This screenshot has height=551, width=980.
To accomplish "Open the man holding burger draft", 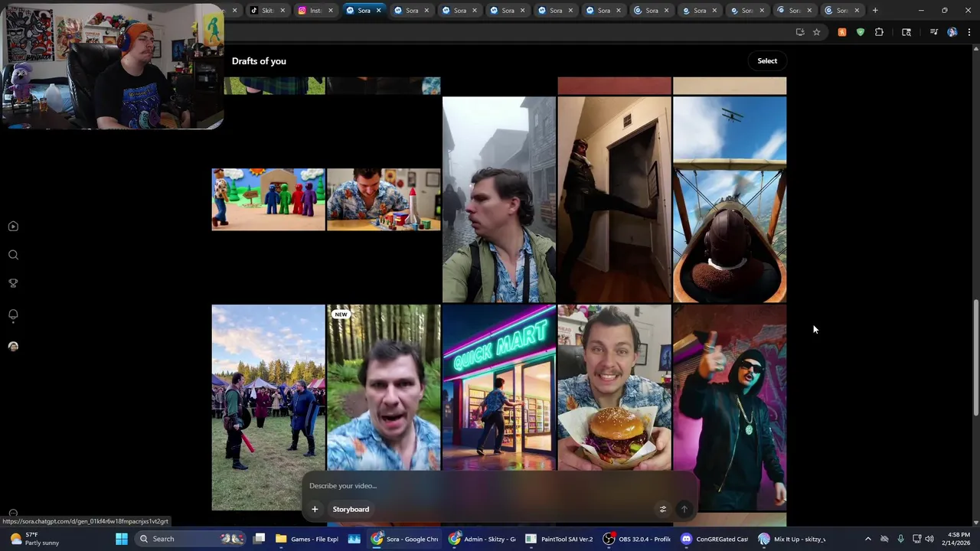I will 615,387.
